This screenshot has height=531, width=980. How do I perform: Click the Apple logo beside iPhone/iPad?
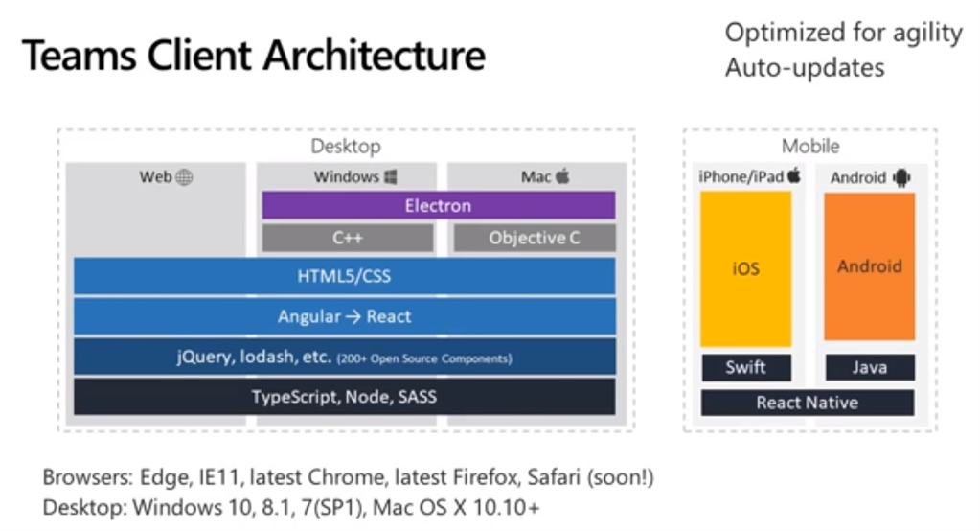(794, 175)
